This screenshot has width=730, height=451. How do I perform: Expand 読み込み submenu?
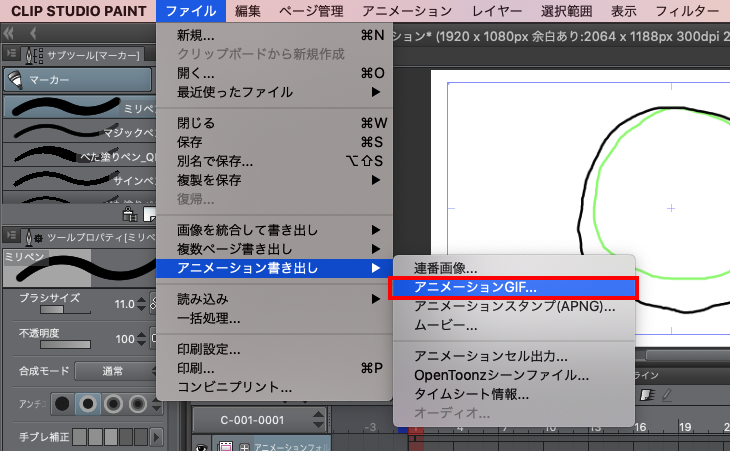274,299
